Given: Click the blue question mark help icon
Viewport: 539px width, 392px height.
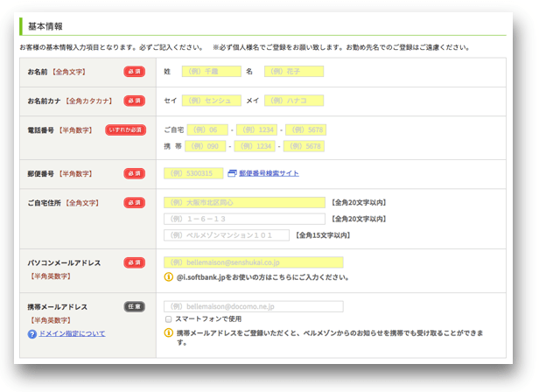Looking at the screenshot, I should [32, 334].
